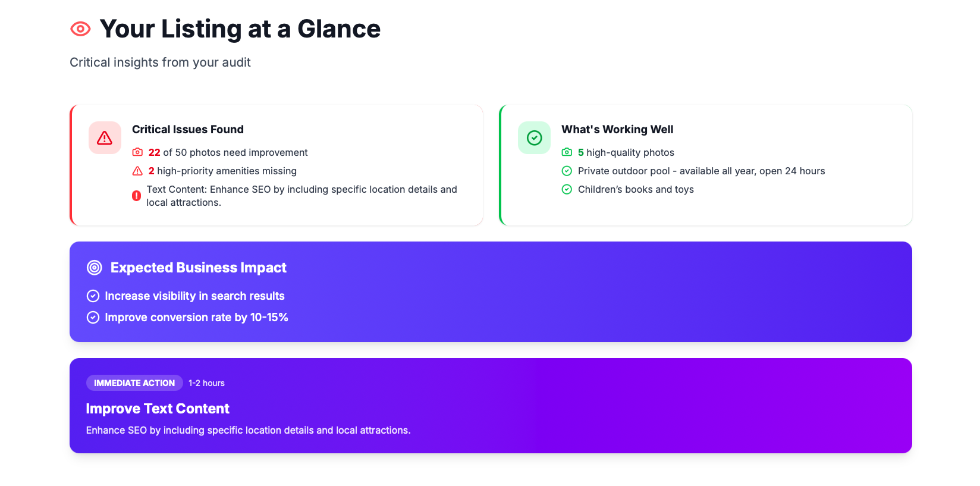Click the green checkmark circle badge

tap(534, 138)
